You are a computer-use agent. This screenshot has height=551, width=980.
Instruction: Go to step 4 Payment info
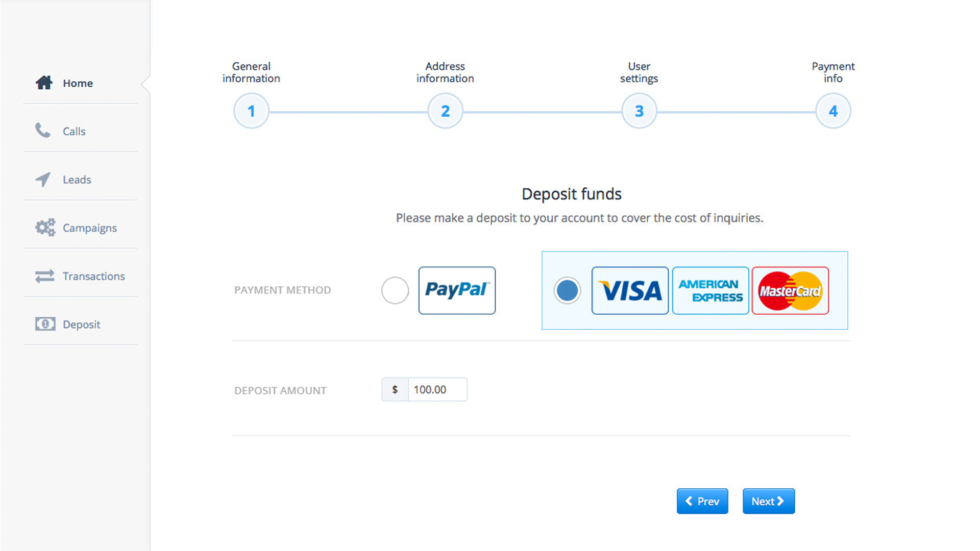coord(833,111)
